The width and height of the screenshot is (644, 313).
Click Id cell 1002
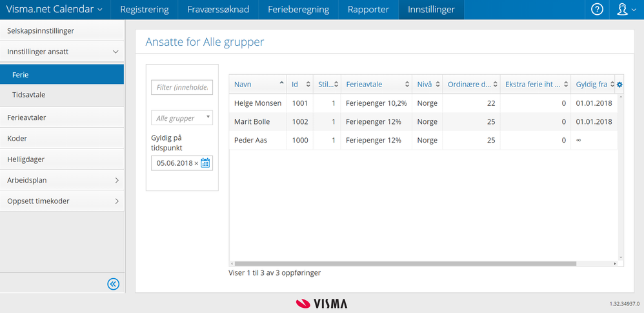(300, 121)
